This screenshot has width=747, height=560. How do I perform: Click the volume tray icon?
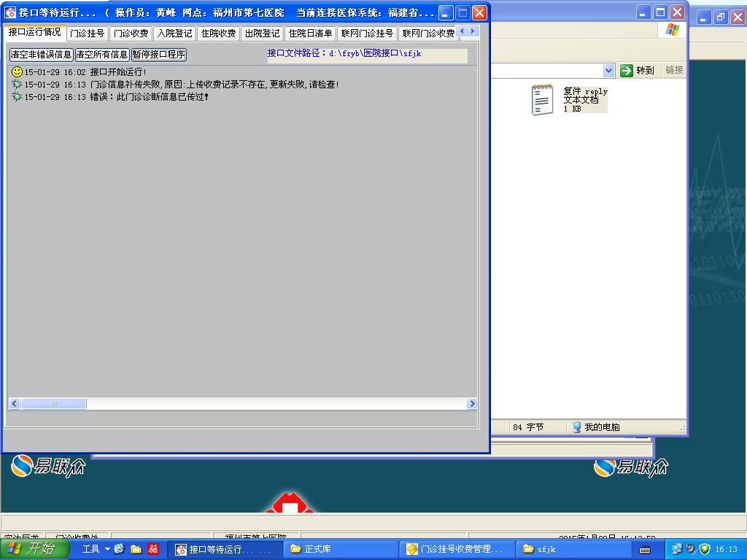coord(691,549)
